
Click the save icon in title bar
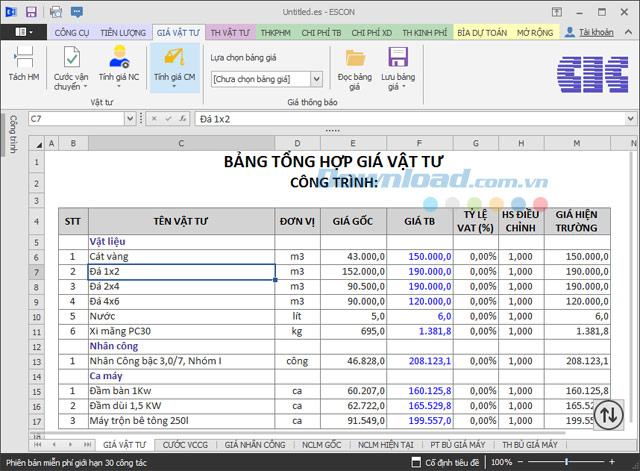click(x=31, y=12)
